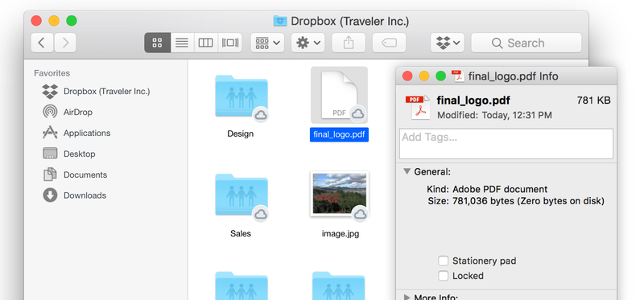Image resolution: width=644 pixels, height=300 pixels.
Task: Select AirDrop in sidebar
Action: (77, 112)
